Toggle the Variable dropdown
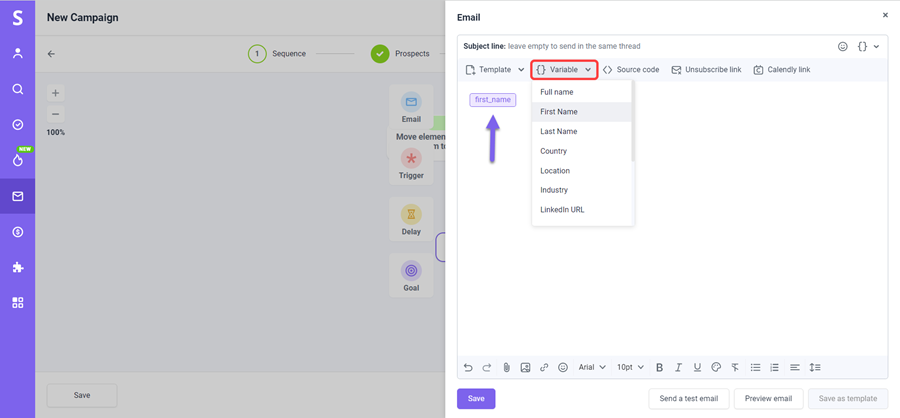900x418 pixels. (564, 69)
